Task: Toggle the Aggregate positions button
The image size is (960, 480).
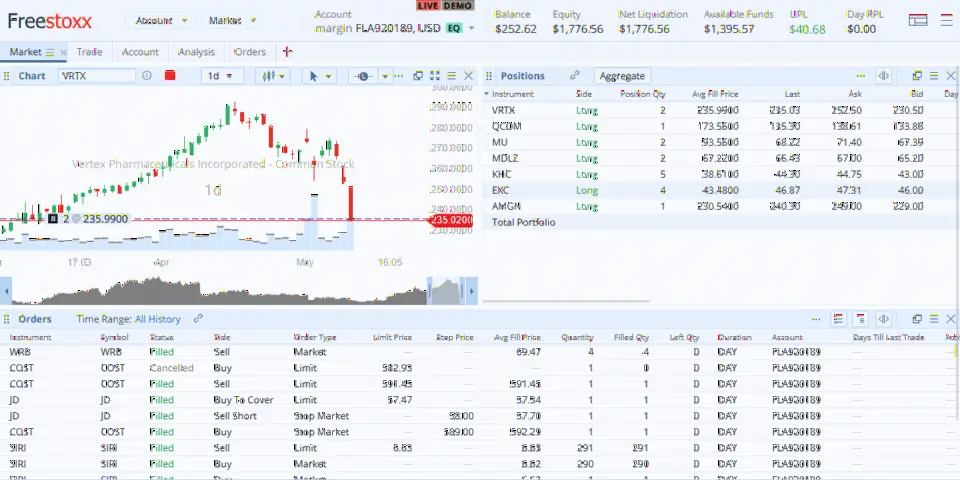Action: click(x=622, y=76)
